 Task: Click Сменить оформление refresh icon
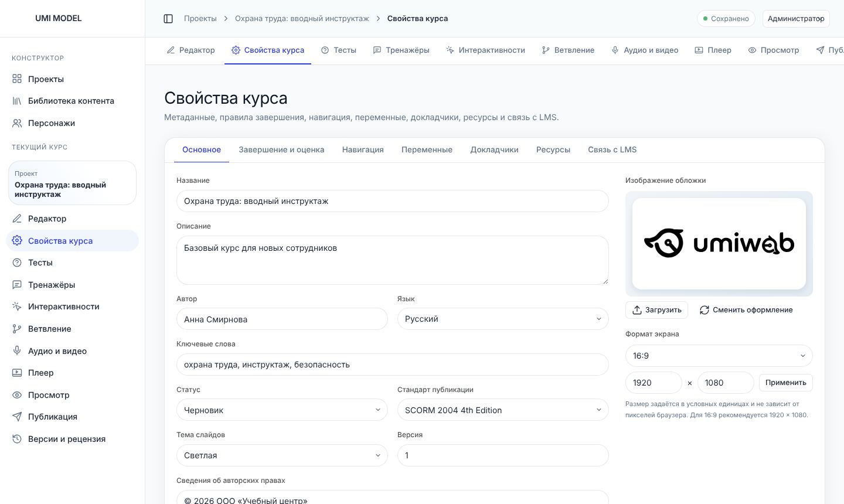click(704, 310)
